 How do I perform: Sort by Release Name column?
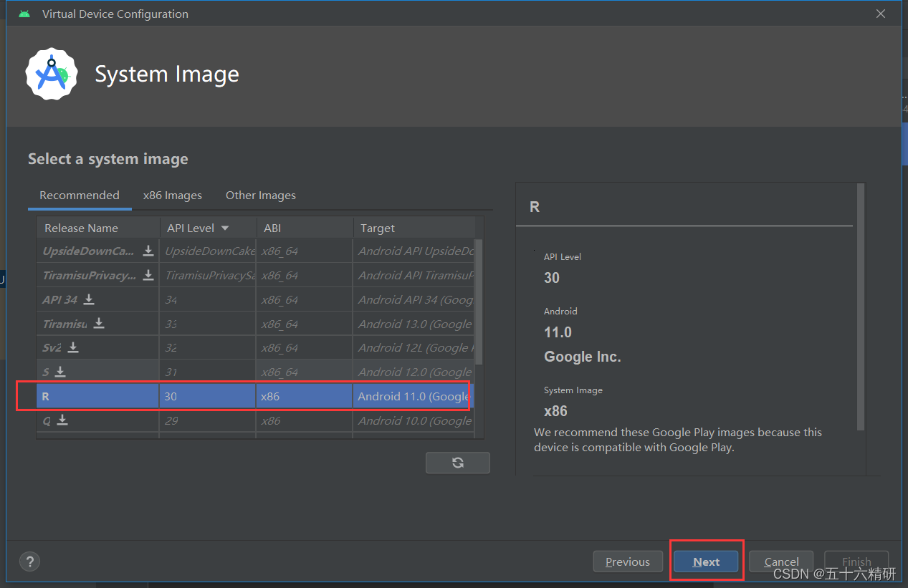click(x=97, y=228)
